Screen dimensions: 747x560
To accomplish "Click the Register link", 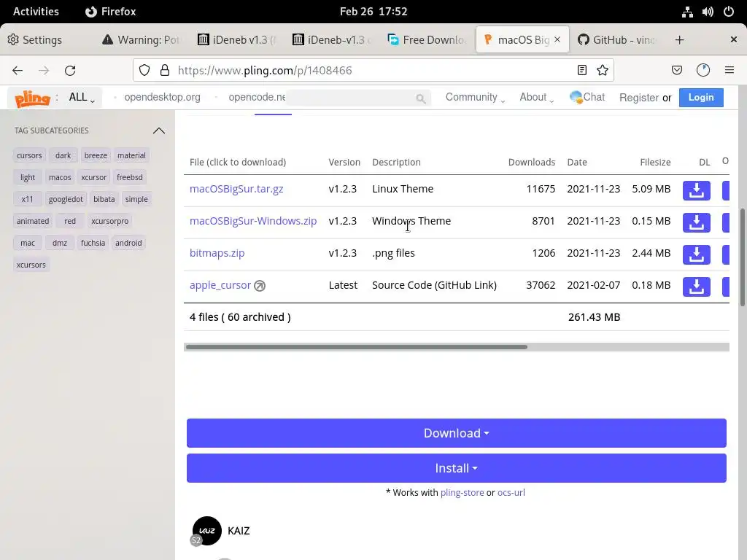I will pos(639,98).
